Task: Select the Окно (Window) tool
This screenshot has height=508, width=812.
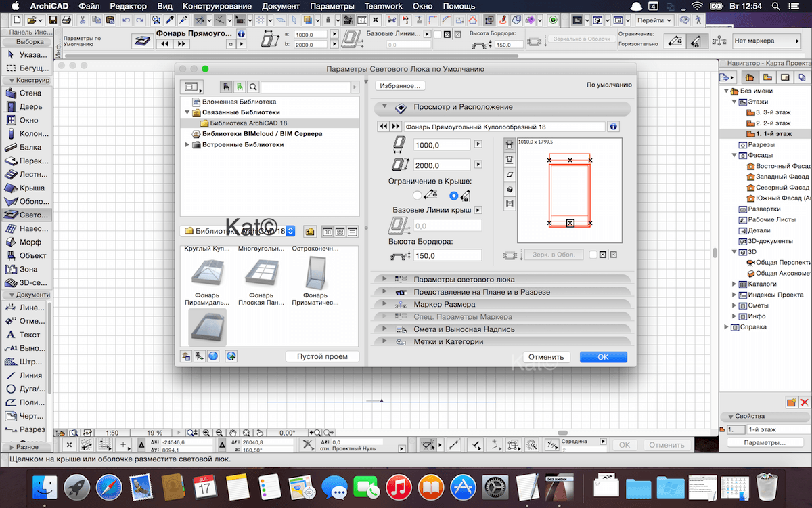Action: 24,120
